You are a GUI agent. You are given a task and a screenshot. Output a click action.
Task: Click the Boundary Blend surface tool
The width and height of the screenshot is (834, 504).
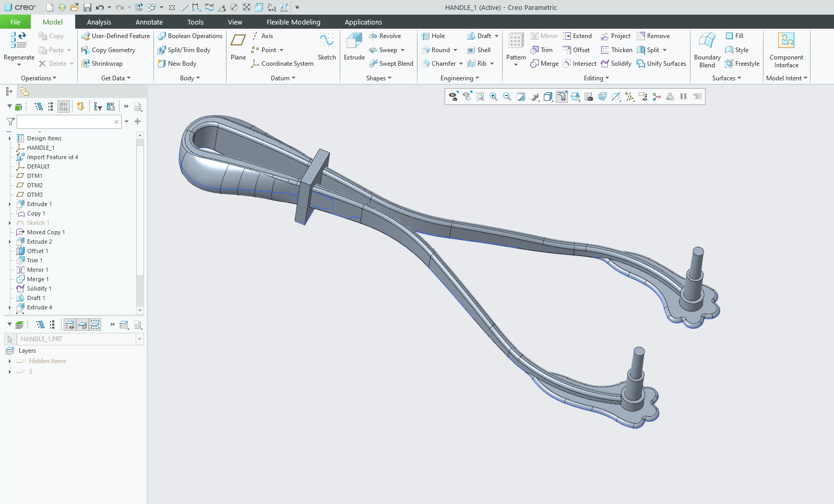tap(707, 50)
